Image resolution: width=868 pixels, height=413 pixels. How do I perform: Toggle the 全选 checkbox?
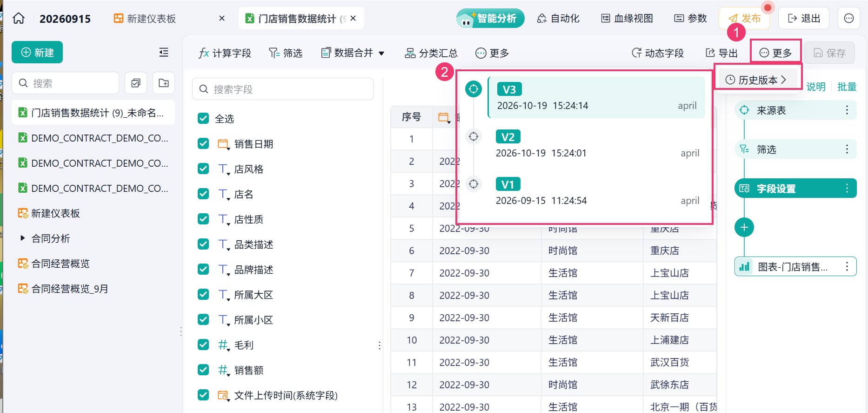pyautogui.click(x=203, y=118)
